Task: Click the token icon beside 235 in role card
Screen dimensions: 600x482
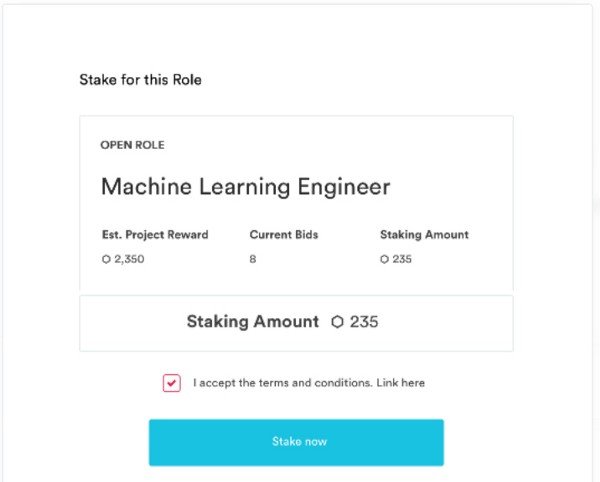Action: point(384,259)
